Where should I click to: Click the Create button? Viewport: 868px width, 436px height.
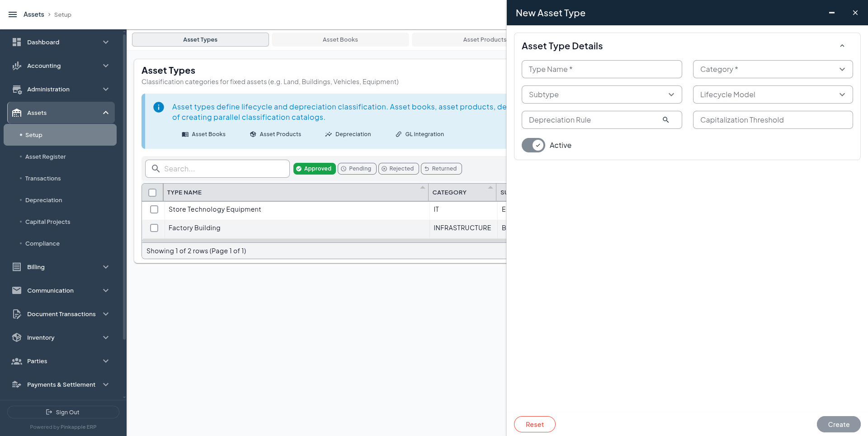838,424
